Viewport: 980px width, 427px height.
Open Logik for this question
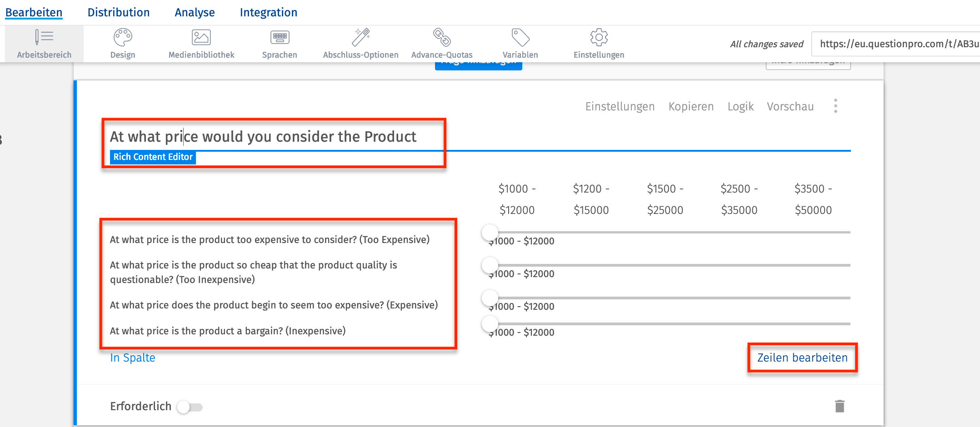[740, 106]
